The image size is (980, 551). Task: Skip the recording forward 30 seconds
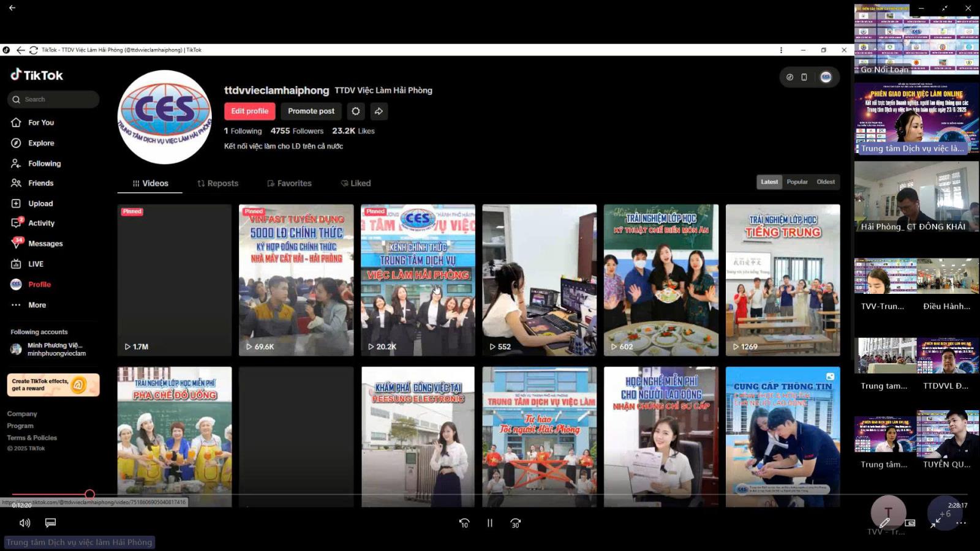[516, 523]
